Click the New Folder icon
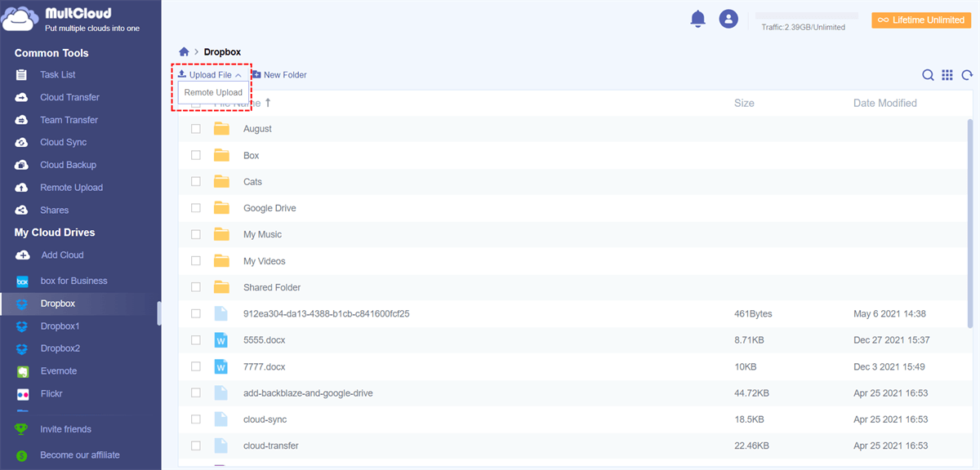This screenshot has height=470, width=980. click(x=256, y=74)
